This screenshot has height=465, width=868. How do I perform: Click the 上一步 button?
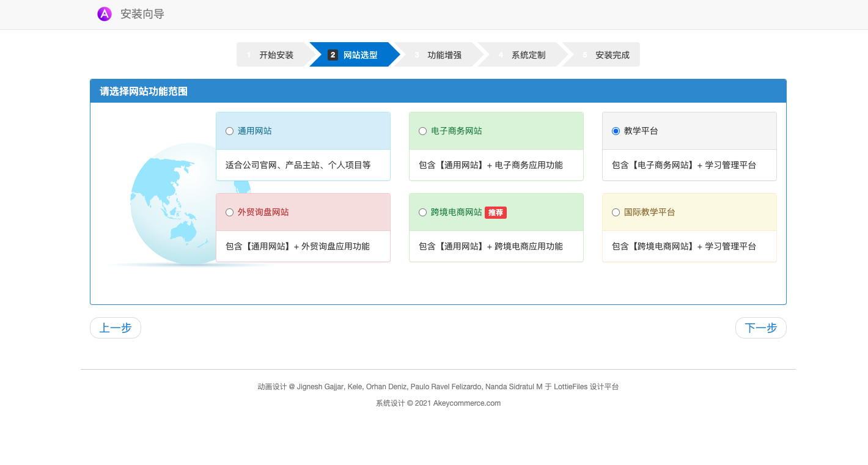pos(116,328)
